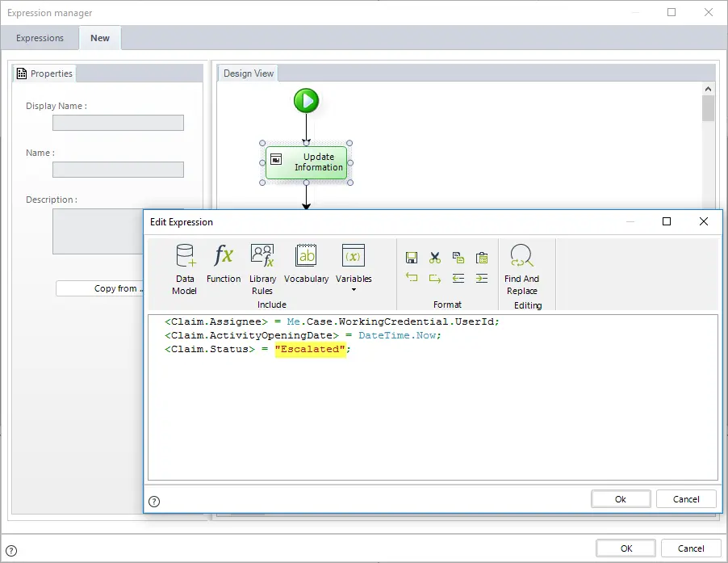Expand the Variables dropdown
728x563 pixels.
pos(354,290)
